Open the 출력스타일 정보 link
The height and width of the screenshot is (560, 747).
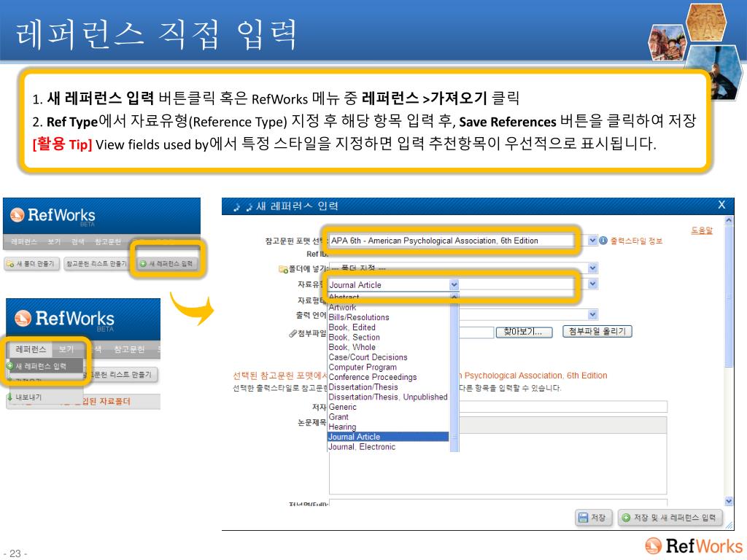point(636,241)
